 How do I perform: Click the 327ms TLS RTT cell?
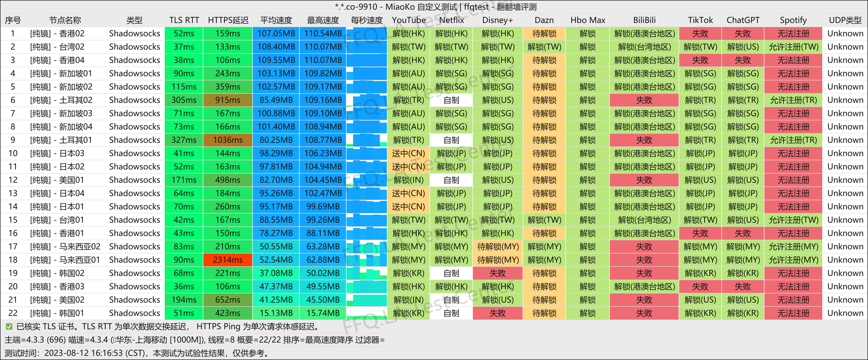point(184,140)
